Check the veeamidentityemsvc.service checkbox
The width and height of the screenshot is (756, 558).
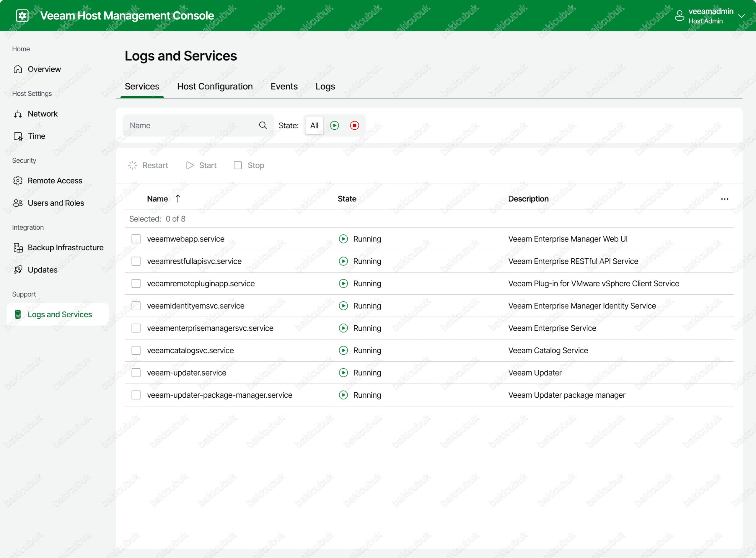click(136, 306)
